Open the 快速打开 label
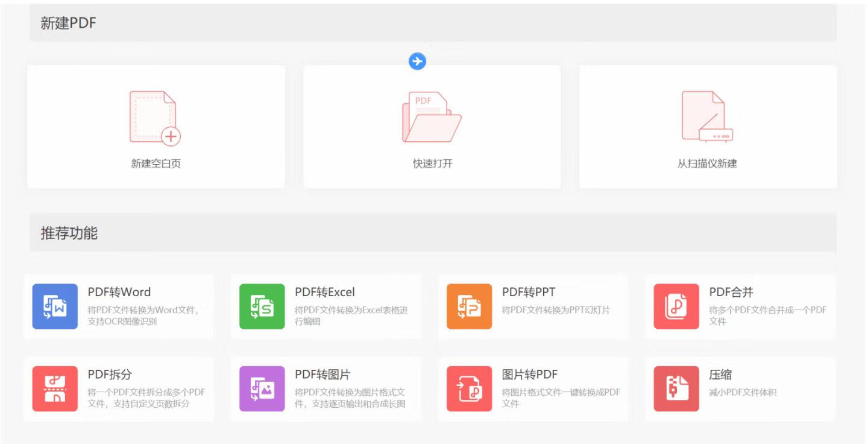This screenshot has height=444, width=868. point(432,163)
